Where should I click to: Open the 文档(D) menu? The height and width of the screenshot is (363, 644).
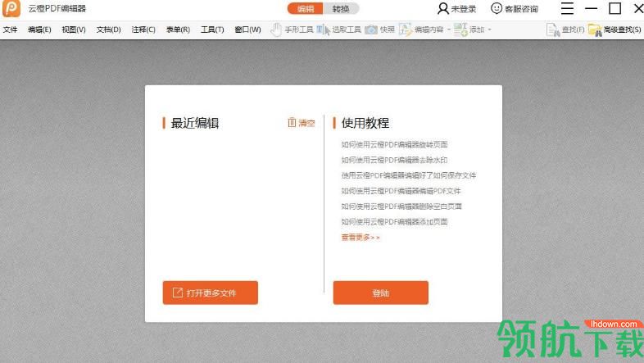pos(108,29)
